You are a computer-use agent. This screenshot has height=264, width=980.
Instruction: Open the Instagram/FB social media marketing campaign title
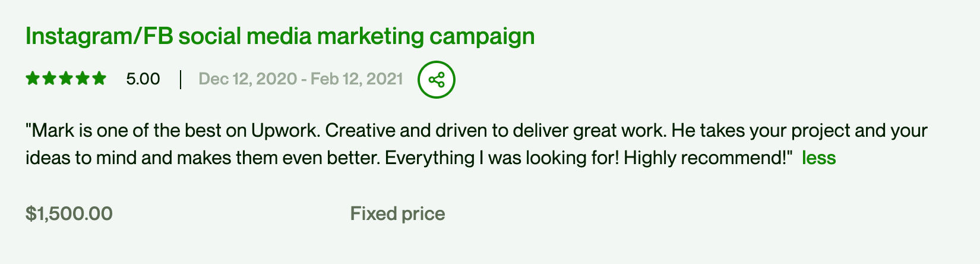point(280,37)
